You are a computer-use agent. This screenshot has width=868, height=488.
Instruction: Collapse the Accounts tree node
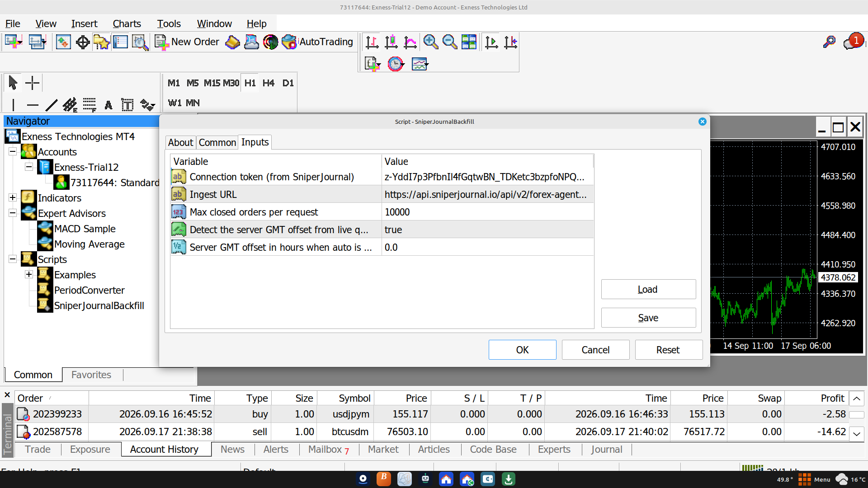click(x=13, y=151)
